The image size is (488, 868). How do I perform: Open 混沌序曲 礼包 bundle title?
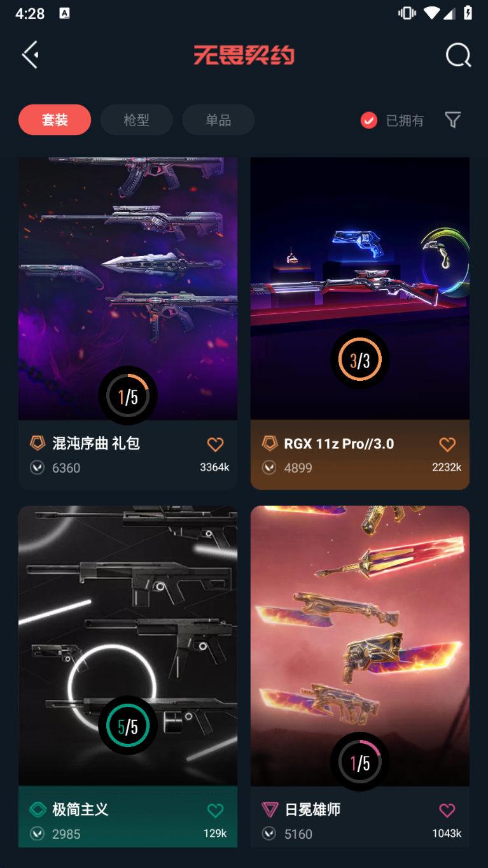click(96, 443)
